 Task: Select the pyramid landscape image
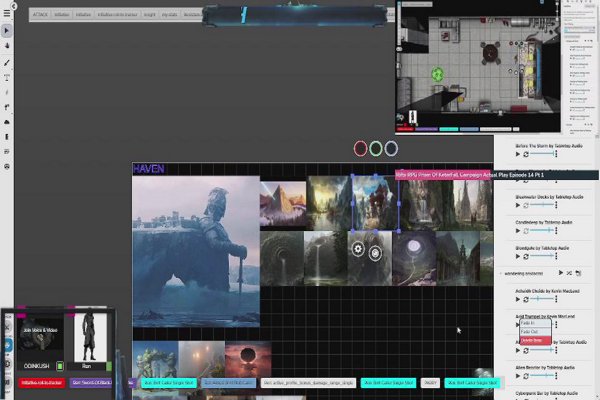pos(283,204)
